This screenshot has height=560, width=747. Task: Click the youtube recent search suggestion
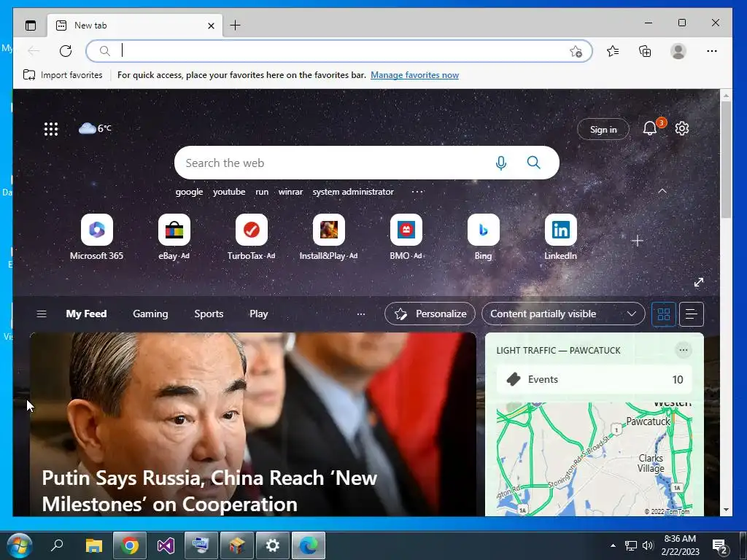click(x=229, y=192)
